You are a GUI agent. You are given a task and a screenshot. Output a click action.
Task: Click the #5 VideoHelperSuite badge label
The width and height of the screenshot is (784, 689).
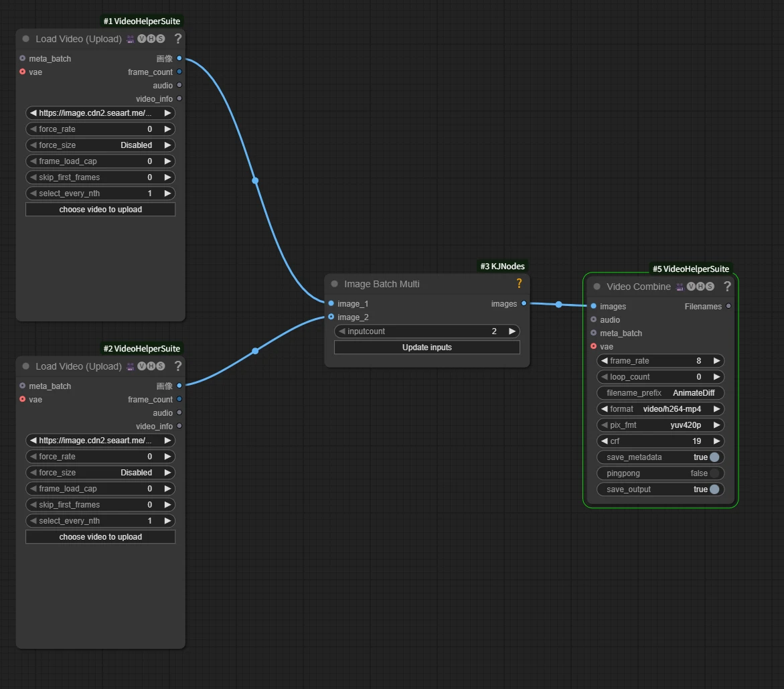click(x=691, y=269)
